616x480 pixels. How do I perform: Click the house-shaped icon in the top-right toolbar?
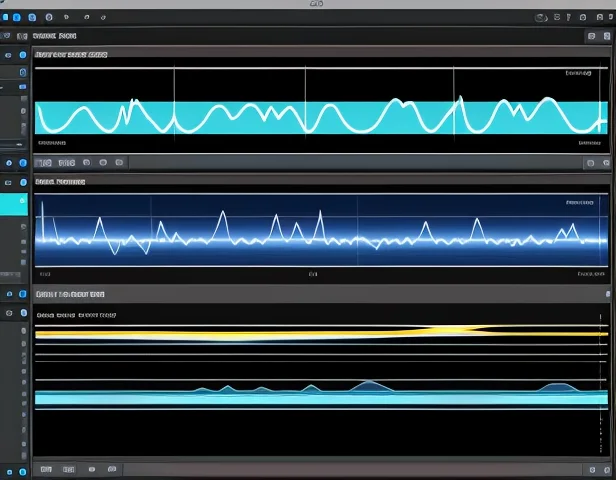[x=583, y=17]
